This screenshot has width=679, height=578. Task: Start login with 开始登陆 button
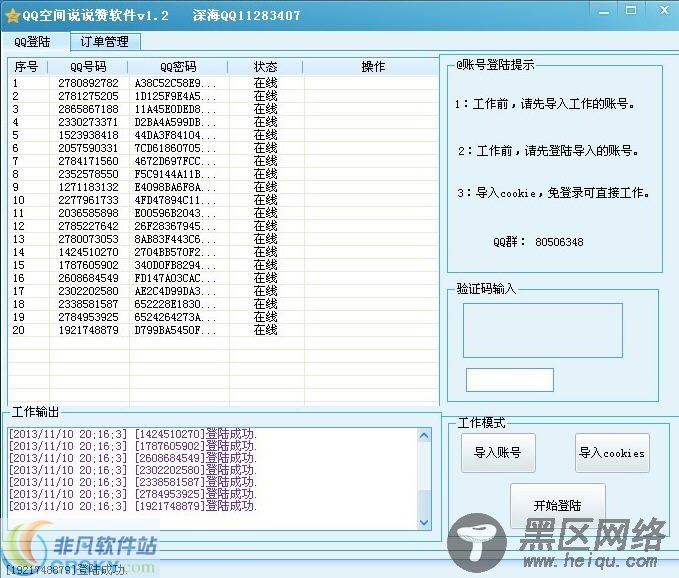(x=557, y=505)
